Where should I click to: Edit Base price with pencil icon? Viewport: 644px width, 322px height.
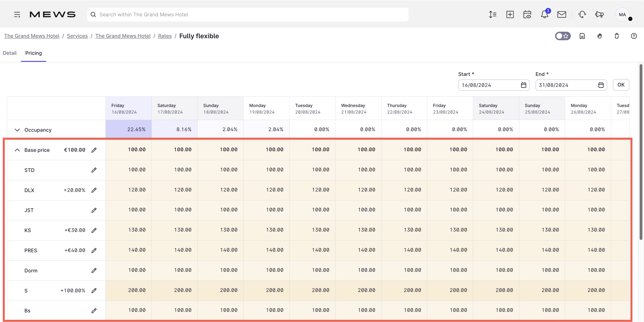94,150
